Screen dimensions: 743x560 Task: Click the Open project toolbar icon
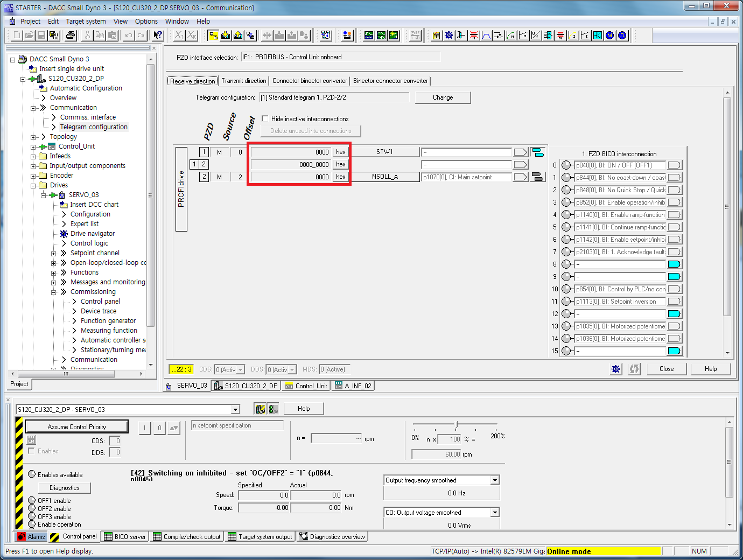(29, 36)
